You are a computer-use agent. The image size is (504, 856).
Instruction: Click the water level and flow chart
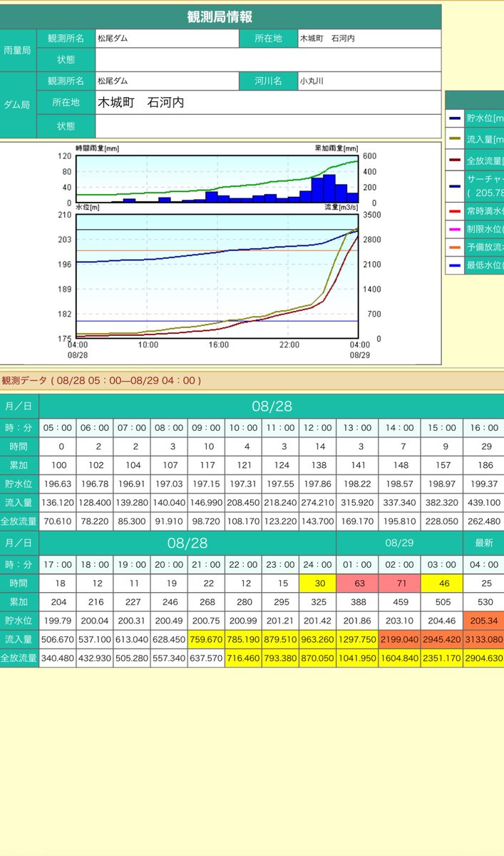pyautogui.click(x=217, y=276)
